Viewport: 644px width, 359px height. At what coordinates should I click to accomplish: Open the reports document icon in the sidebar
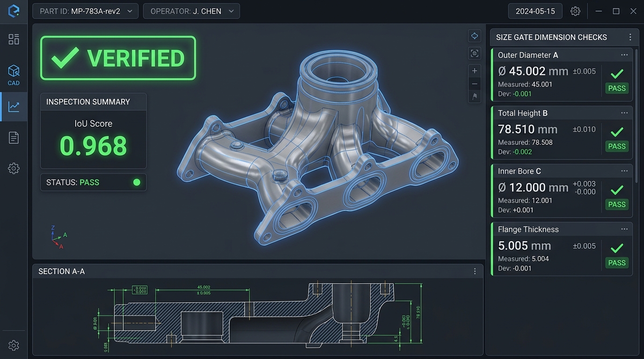point(14,137)
